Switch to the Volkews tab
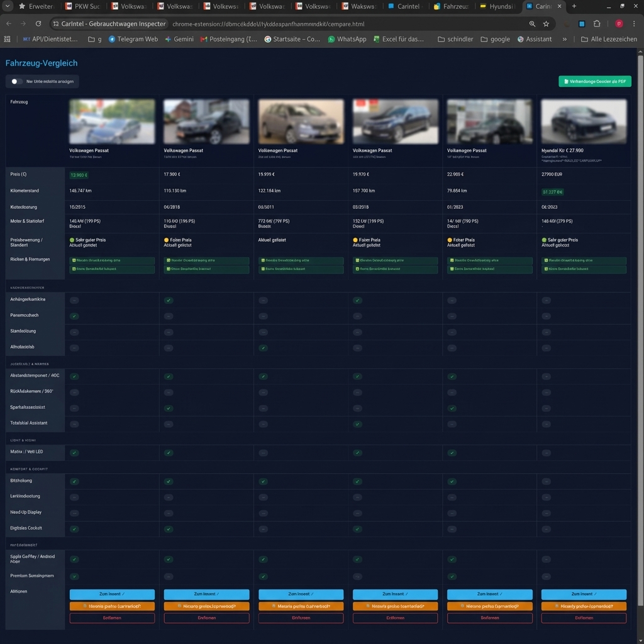This screenshot has height=644, width=644. pos(221,6)
